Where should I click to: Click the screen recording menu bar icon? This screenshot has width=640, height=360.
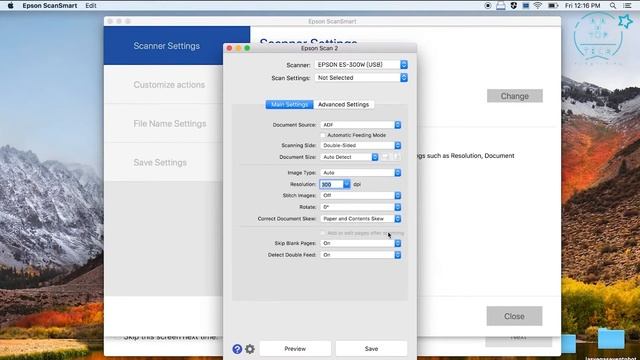click(x=488, y=6)
